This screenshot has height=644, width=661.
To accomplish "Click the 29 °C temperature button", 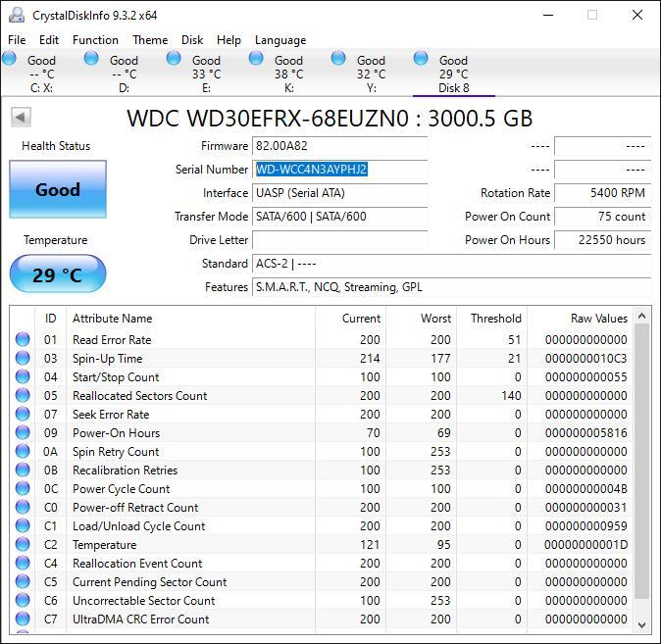I will (x=58, y=273).
